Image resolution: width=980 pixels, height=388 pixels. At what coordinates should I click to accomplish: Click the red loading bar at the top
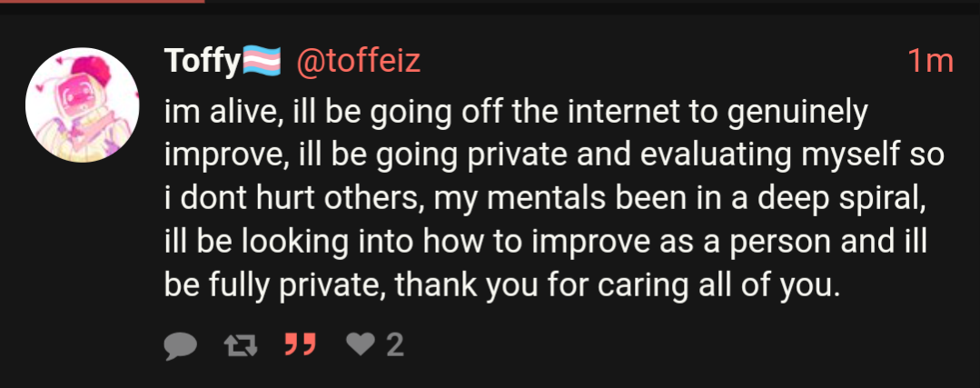click(x=102, y=2)
